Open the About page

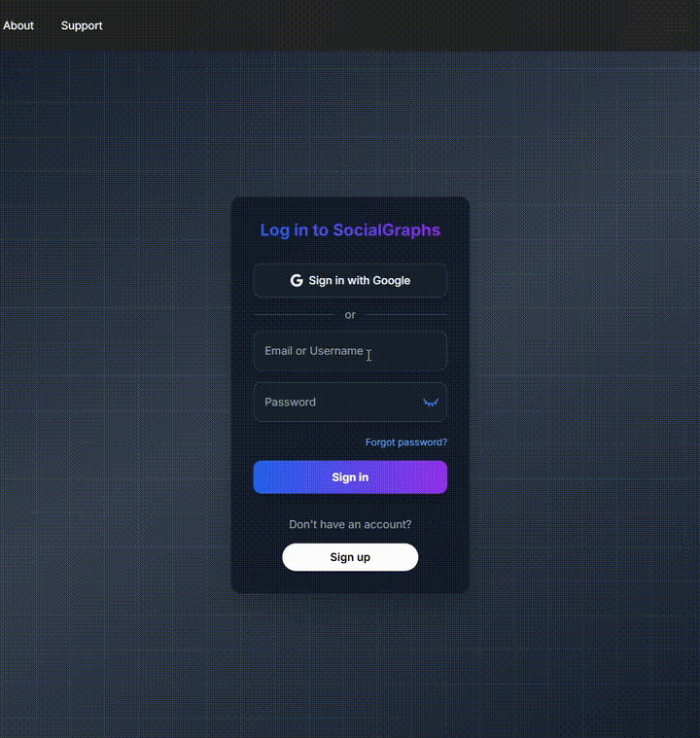(18, 25)
